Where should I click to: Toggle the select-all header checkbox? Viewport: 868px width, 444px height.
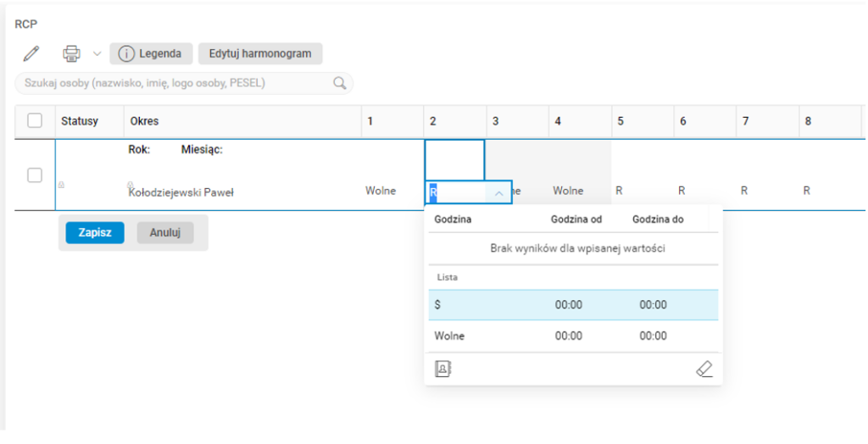[35, 121]
